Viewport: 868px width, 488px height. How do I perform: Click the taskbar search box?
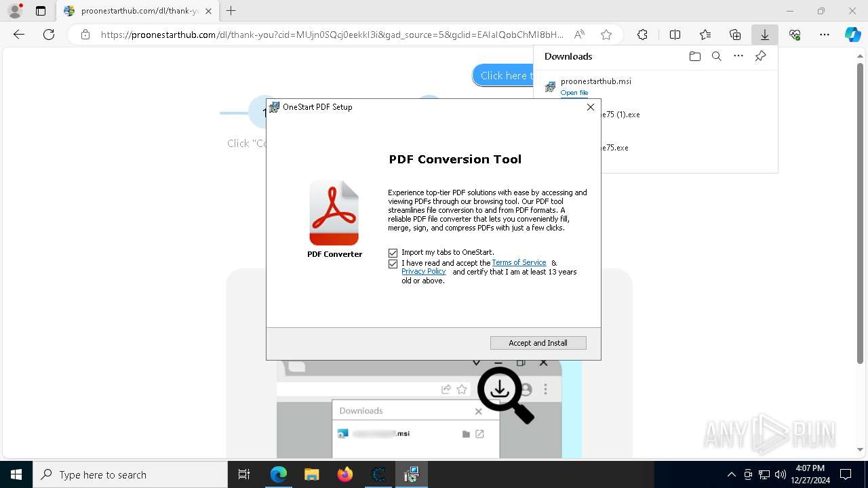point(130,474)
